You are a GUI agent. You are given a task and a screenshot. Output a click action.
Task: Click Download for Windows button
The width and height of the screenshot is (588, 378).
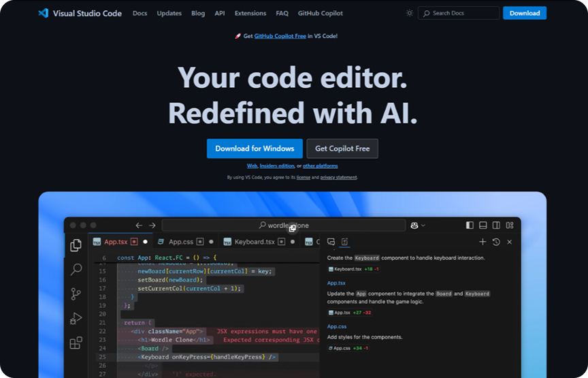coord(255,148)
